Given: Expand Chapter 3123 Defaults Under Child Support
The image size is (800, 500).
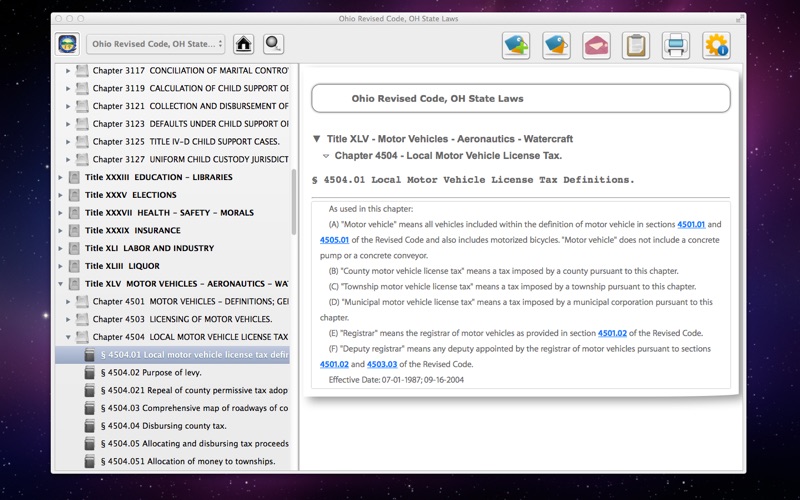Looking at the screenshot, I should click(x=68, y=124).
